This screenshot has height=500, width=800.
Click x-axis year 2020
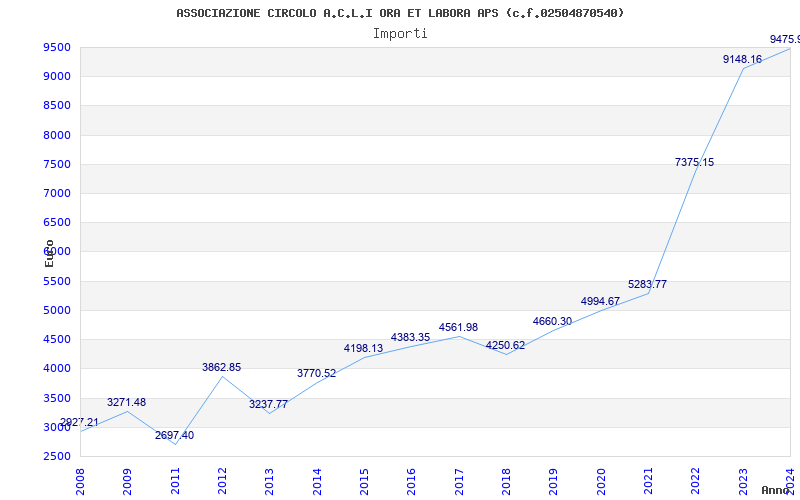pyautogui.click(x=601, y=482)
